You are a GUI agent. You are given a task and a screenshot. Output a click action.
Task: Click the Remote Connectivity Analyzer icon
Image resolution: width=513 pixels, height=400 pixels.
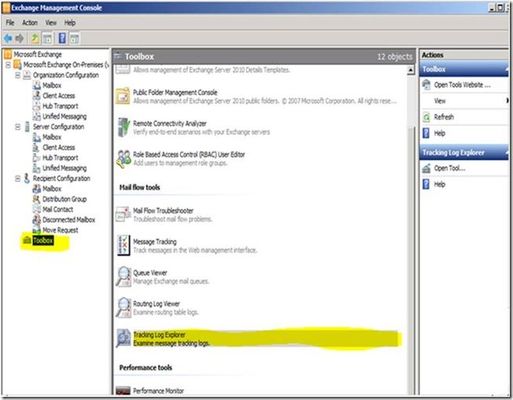123,127
